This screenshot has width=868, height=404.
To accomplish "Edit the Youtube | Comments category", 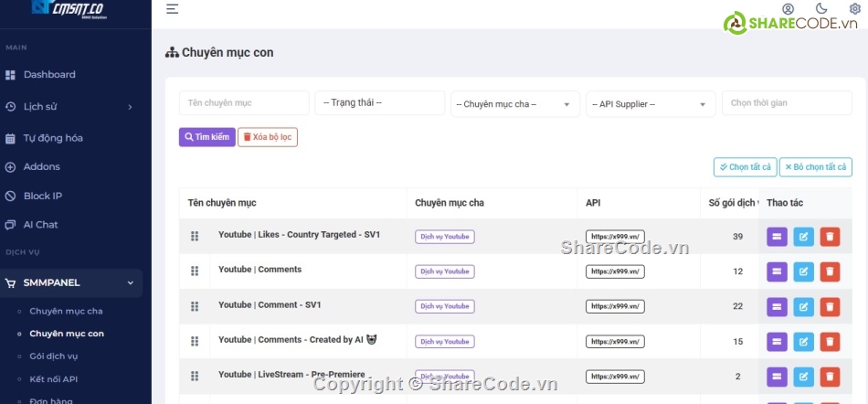I will click(803, 271).
